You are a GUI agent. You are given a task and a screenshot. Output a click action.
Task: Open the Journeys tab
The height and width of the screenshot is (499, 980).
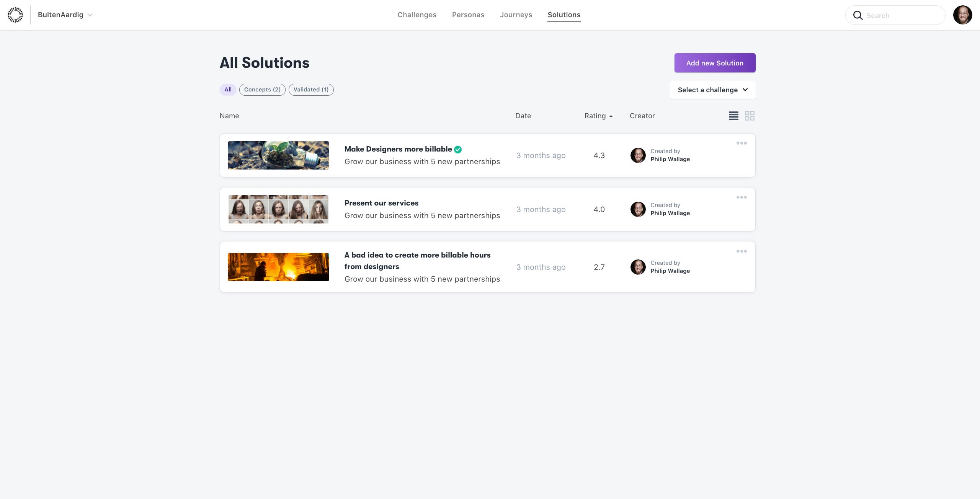click(516, 15)
